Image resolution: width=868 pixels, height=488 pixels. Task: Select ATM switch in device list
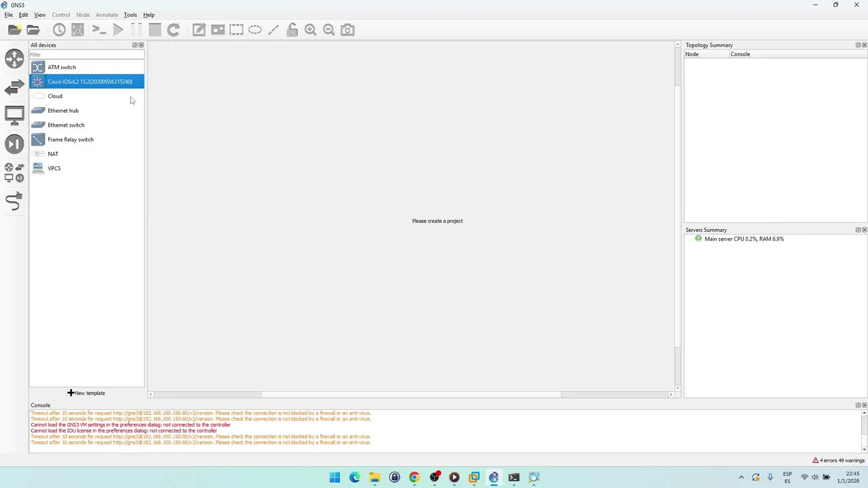[87, 67]
